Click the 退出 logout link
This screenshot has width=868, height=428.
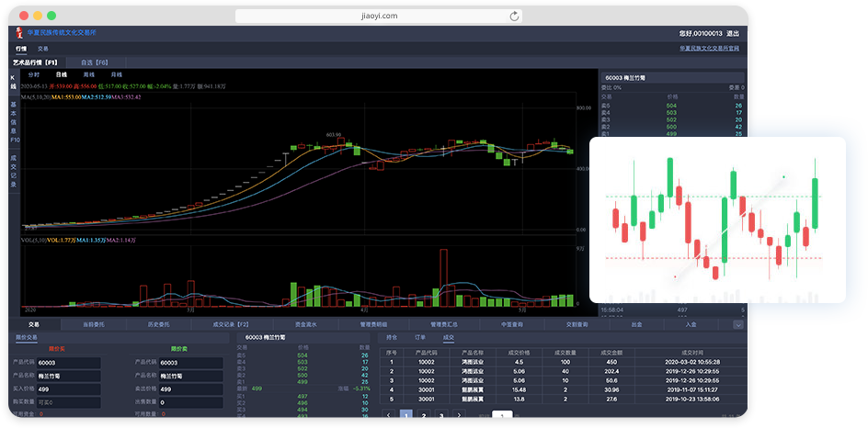[732, 33]
